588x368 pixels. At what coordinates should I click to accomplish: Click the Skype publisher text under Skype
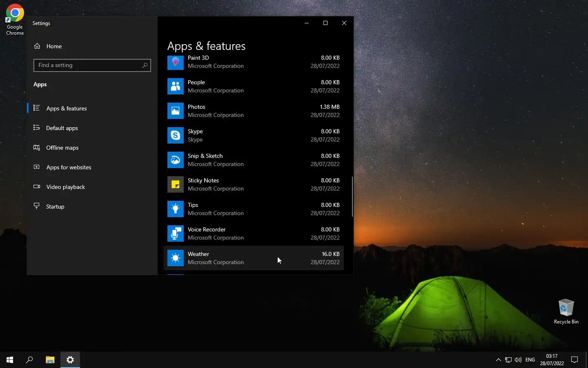click(x=195, y=139)
